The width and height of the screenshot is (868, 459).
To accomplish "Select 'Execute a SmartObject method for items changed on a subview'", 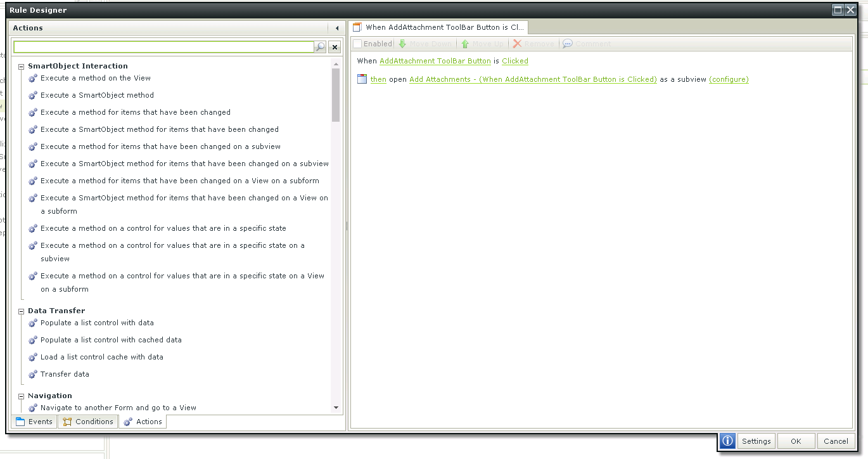I will click(185, 164).
